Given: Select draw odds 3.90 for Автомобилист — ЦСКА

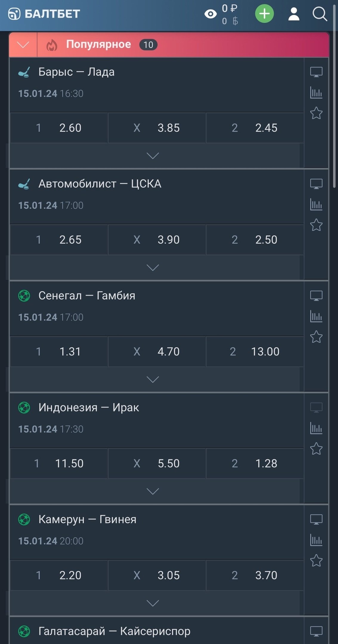Looking at the screenshot, I should (x=157, y=240).
